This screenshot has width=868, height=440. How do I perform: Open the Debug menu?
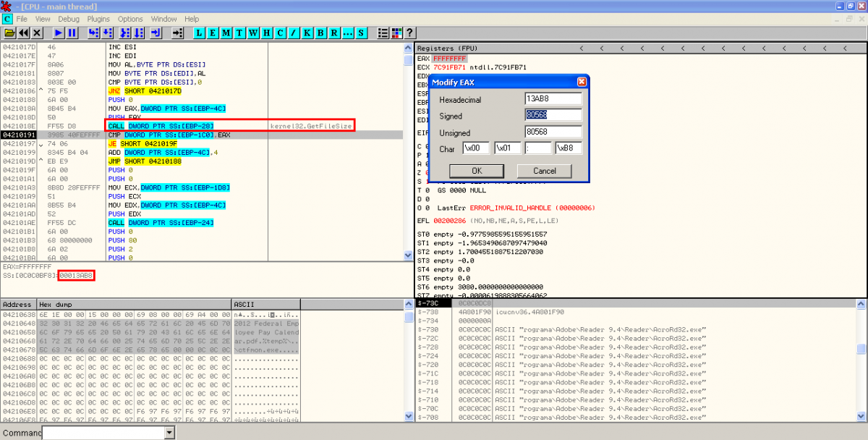pyautogui.click(x=69, y=19)
